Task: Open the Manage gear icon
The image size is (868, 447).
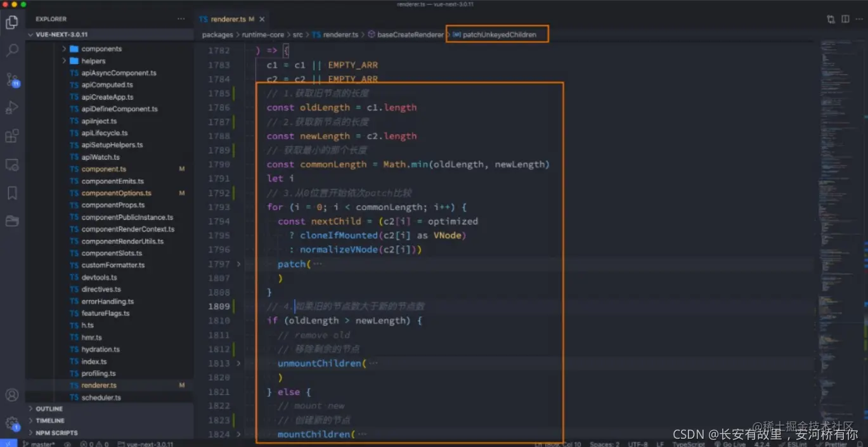Action: [x=11, y=423]
